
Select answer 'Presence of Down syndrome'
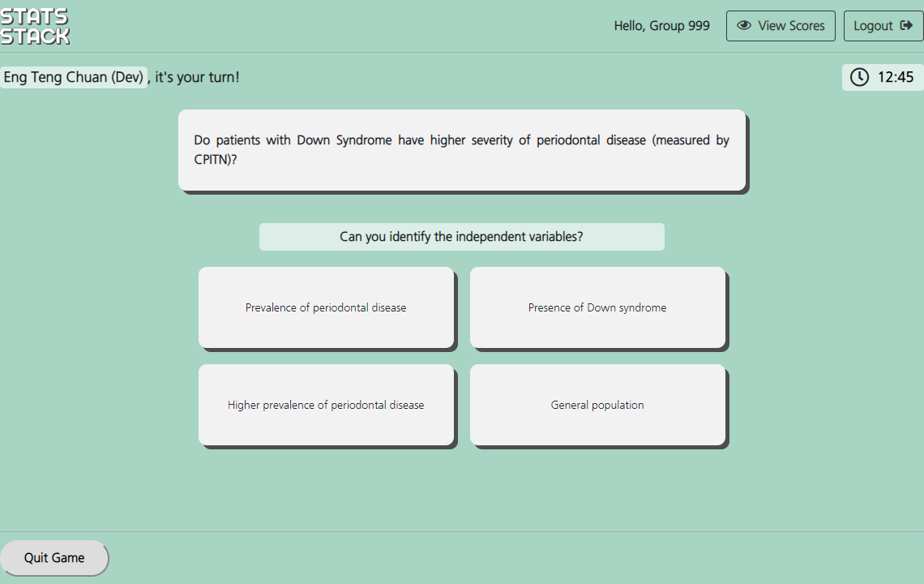597,307
